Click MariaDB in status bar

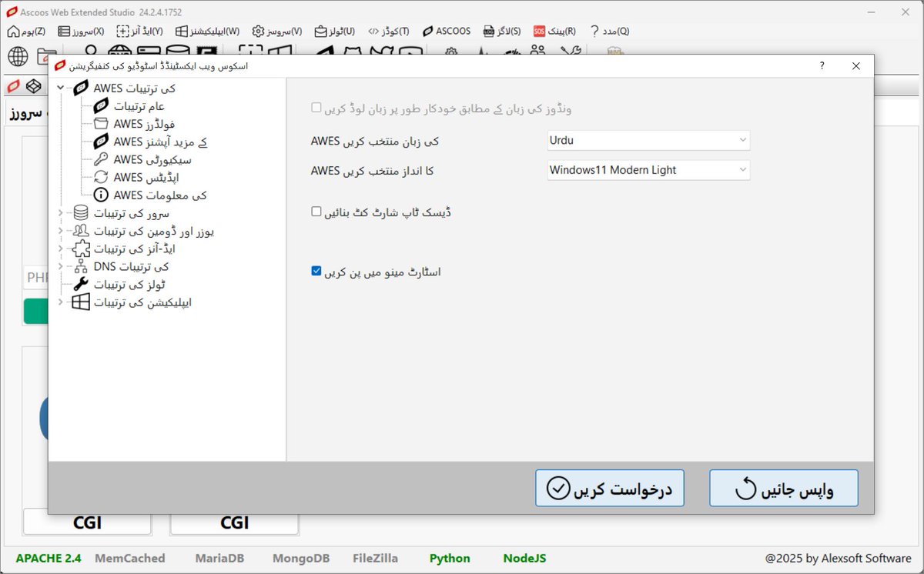point(219,558)
